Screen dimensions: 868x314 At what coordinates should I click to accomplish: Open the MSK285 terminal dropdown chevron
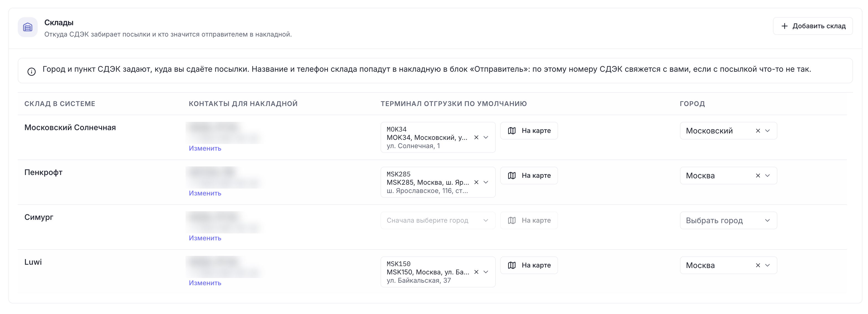tap(486, 182)
